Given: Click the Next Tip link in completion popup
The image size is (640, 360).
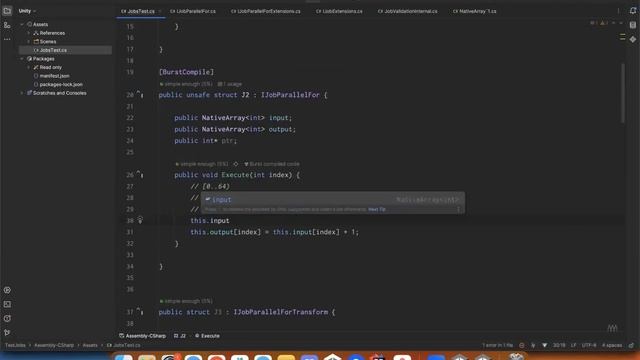Looking at the screenshot, I should (x=377, y=209).
